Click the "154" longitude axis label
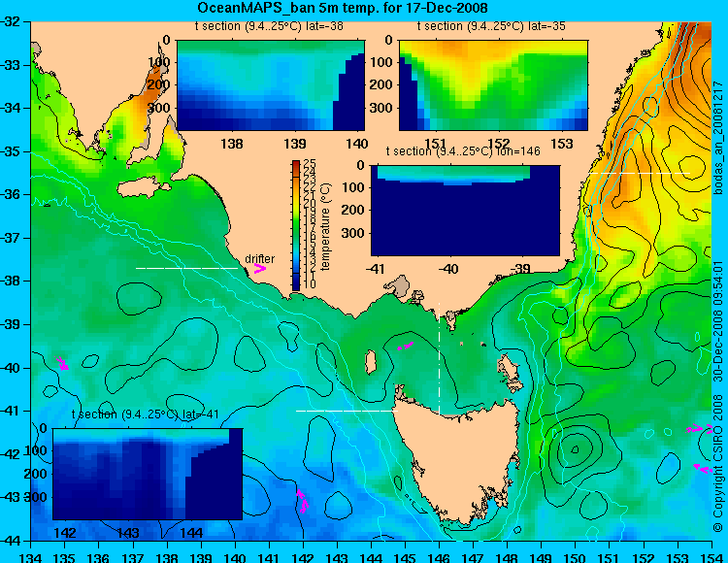Screen dimensions: 728x563 tap(711, 557)
